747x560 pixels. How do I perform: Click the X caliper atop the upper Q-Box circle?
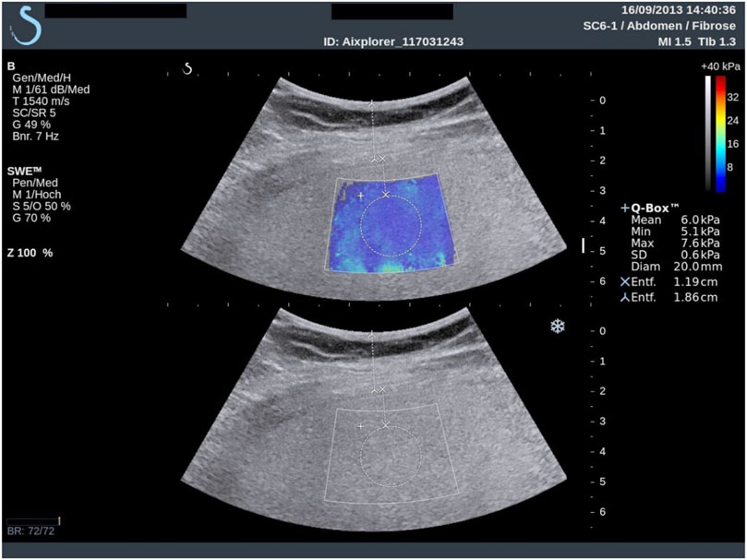point(386,195)
